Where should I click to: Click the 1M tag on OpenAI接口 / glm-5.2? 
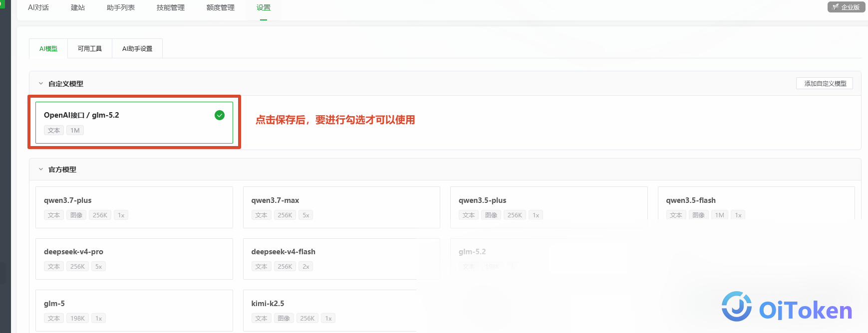click(x=75, y=131)
